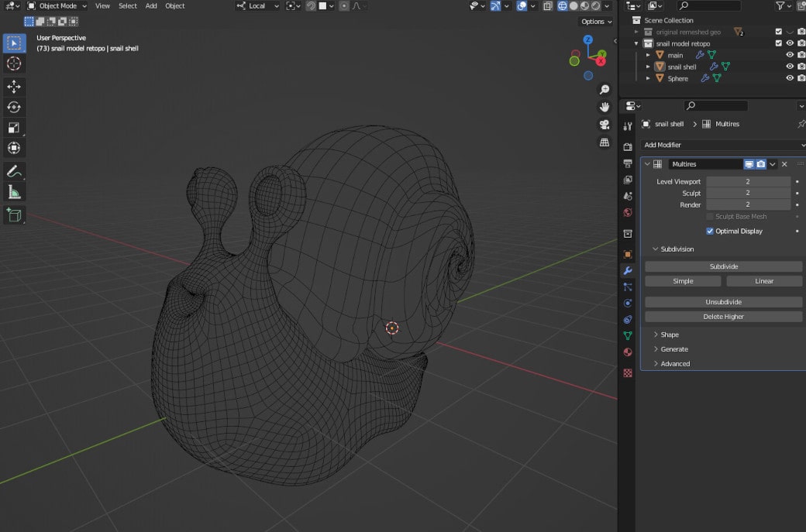Open the Object Constraints properties tab
The image size is (806, 532).
coord(628,319)
